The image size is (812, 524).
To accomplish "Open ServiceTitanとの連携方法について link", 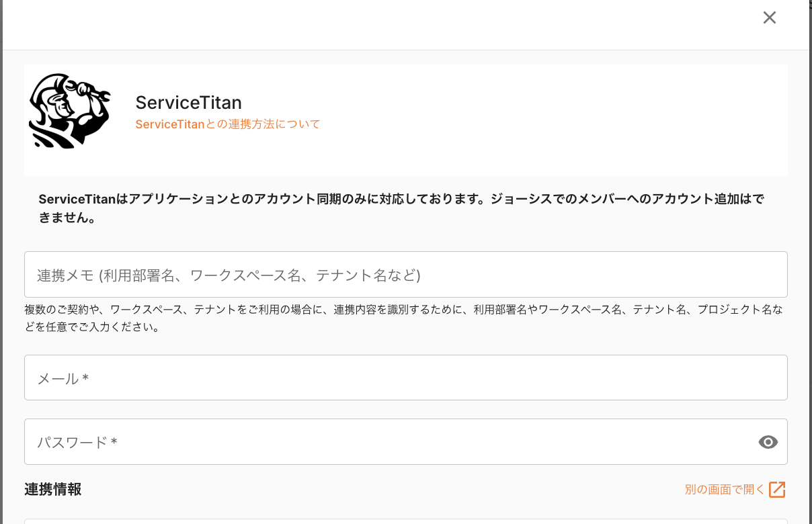I will pyautogui.click(x=227, y=124).
